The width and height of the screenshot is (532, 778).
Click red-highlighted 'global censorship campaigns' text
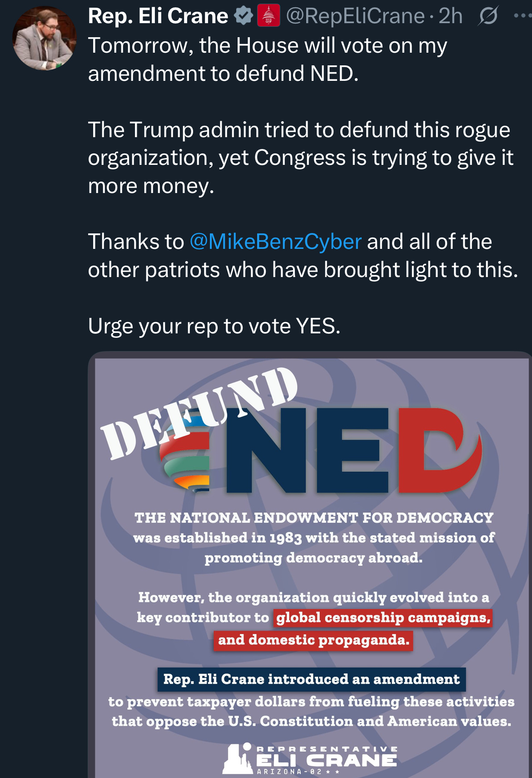point(383,618)
